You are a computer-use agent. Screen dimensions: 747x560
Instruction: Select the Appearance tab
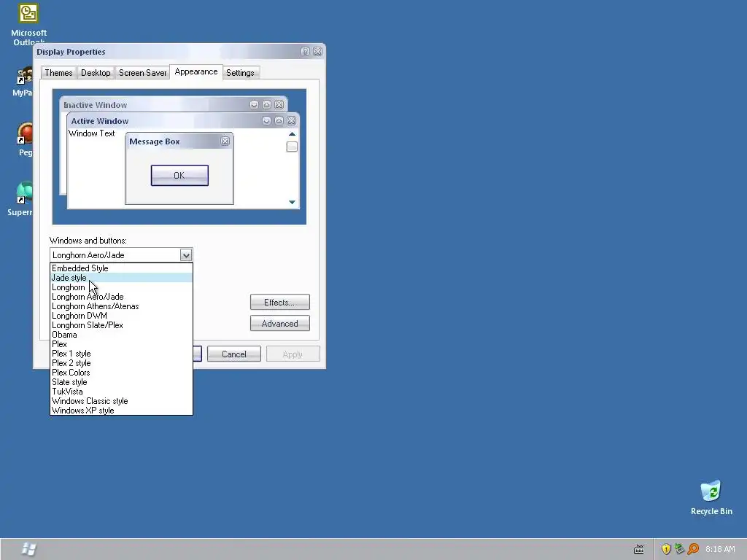tap(196, 72)
